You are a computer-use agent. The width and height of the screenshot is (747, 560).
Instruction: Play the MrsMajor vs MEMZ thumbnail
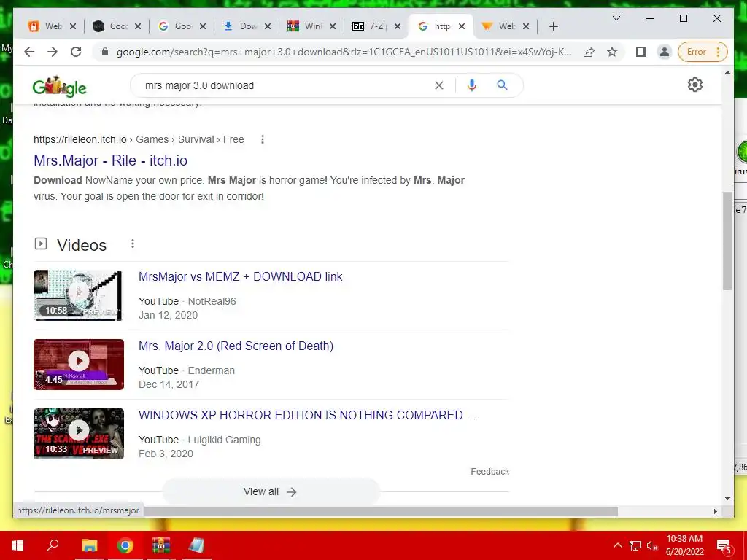[79, 295]
